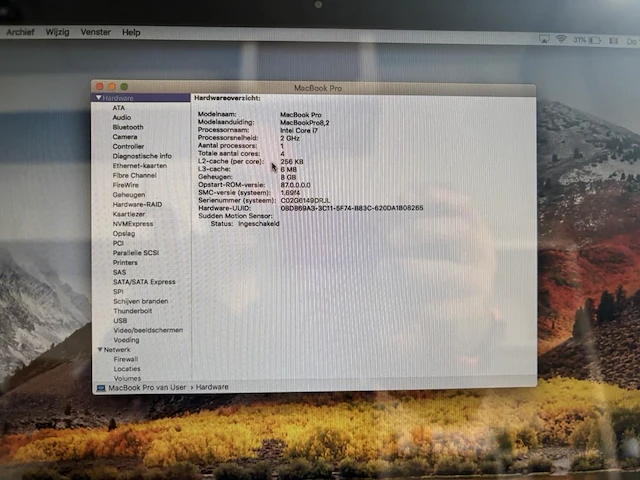Select ATA in the sidebar
The image size is (640, 480).
[119, 108]
